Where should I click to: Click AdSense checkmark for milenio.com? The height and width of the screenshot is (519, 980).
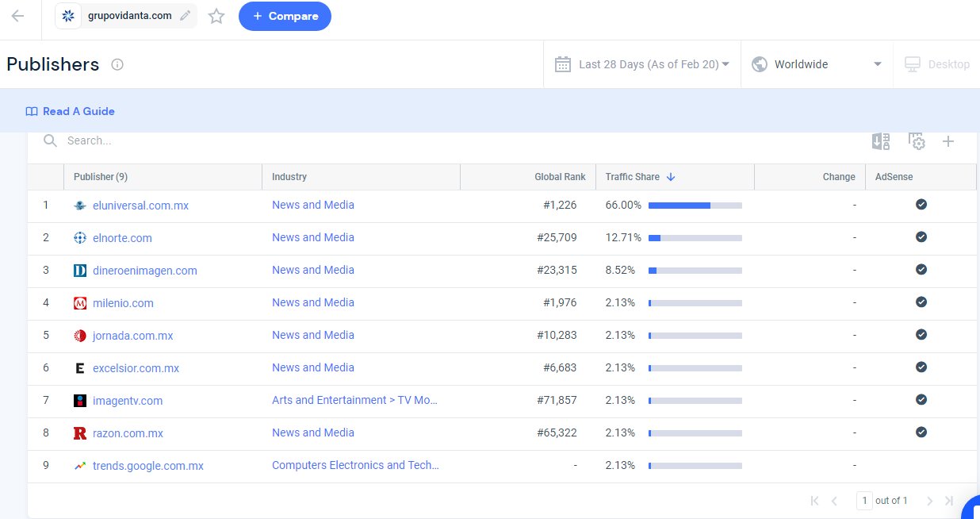click(921, 302)
